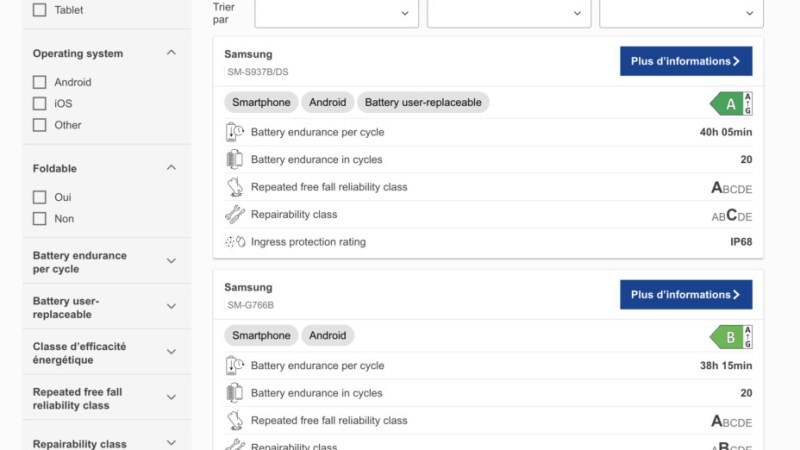The width and height of the screenshot is (800, 450).
Task: Click Android tag on SM-G766B card
Action: tap(328, 336)
